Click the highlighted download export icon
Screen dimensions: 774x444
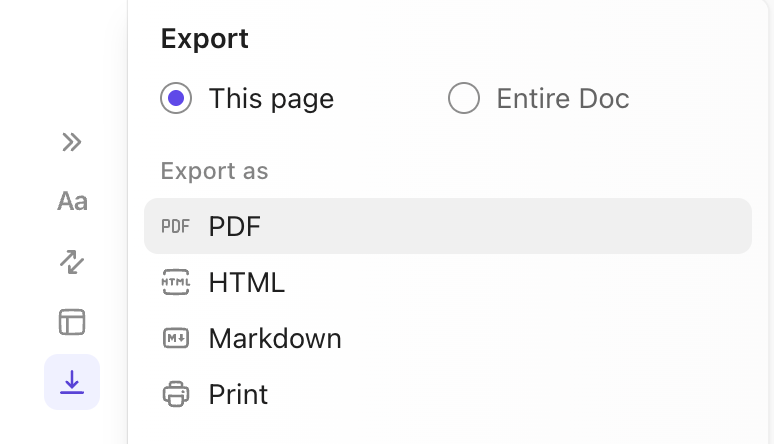(x=72, y=382)
